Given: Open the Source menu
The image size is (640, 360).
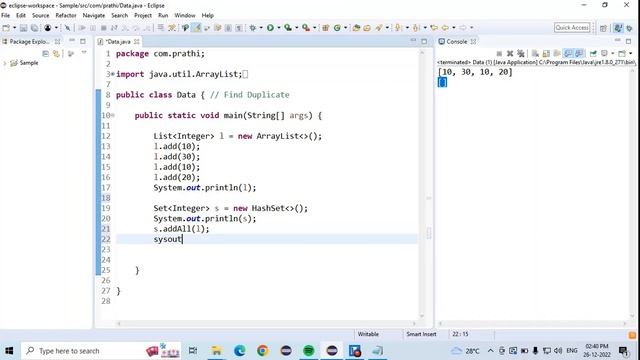Looking at the screenshot, I should [40, 15].
